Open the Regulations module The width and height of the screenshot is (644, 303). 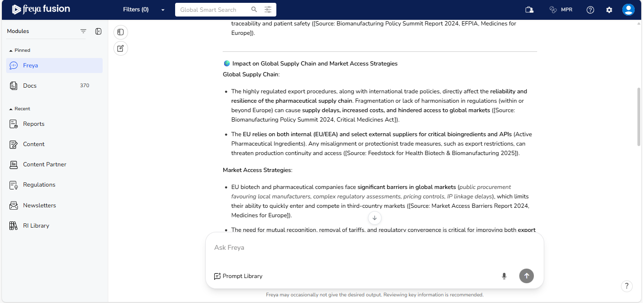(39, 185)
